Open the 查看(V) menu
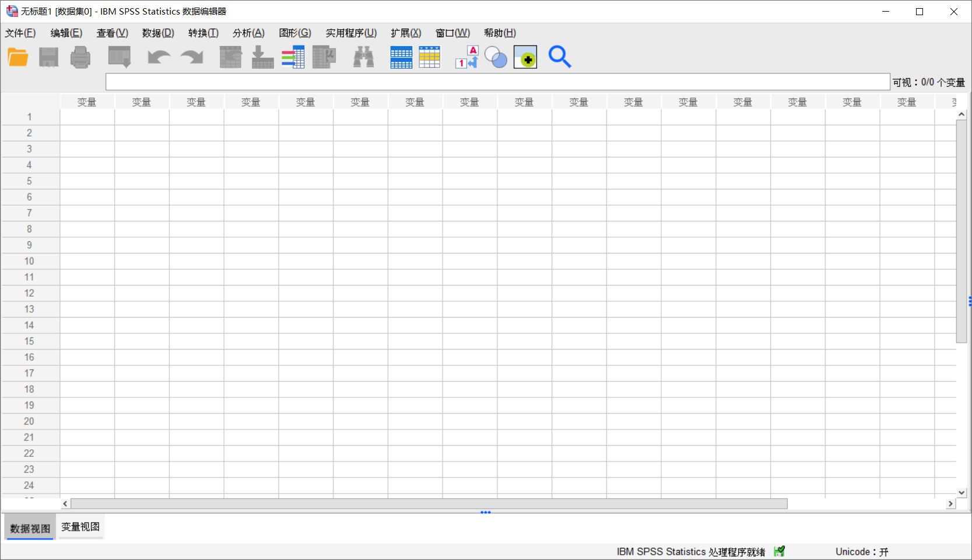The height and width of the screenshot is (560, 972). 113,33
